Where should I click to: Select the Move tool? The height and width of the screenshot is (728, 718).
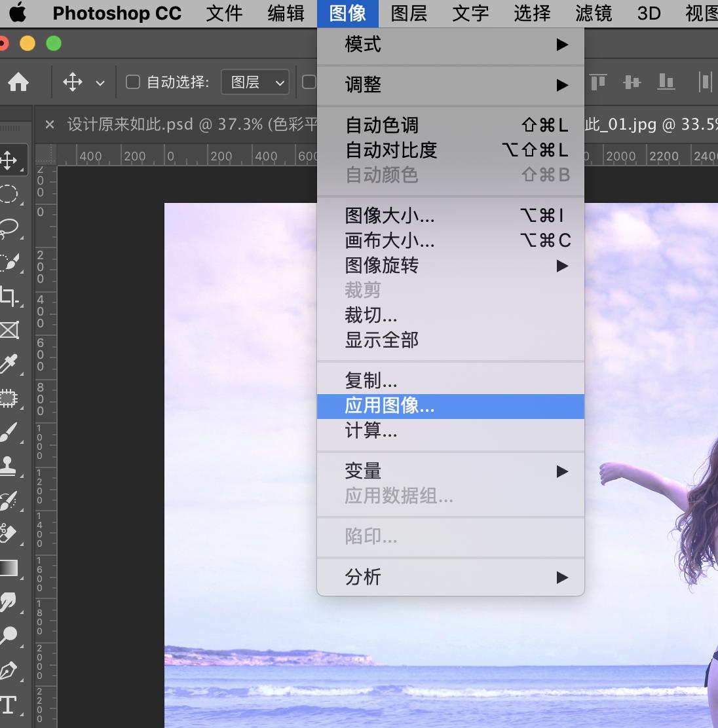[13, 158]
